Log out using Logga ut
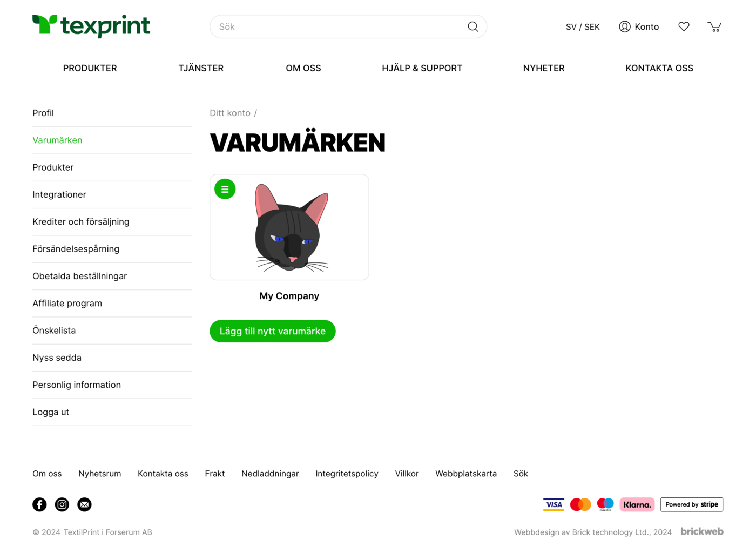The width and height of the screenshot is (756, 553). (x=112, y=412)
